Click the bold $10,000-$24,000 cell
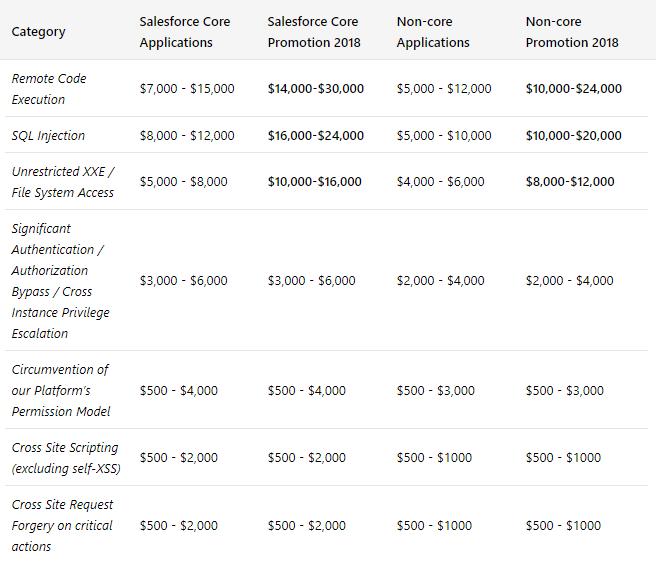The height and width of the screenshot is (567, 656). click(574, 88)
